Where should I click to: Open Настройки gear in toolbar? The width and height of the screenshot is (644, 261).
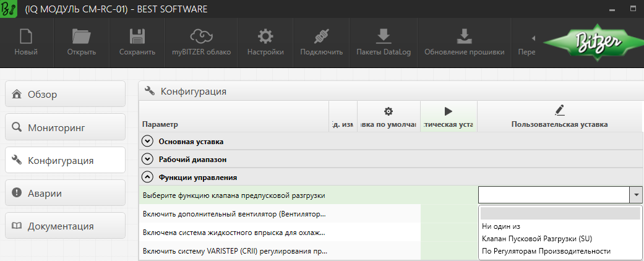click(265, 36)
